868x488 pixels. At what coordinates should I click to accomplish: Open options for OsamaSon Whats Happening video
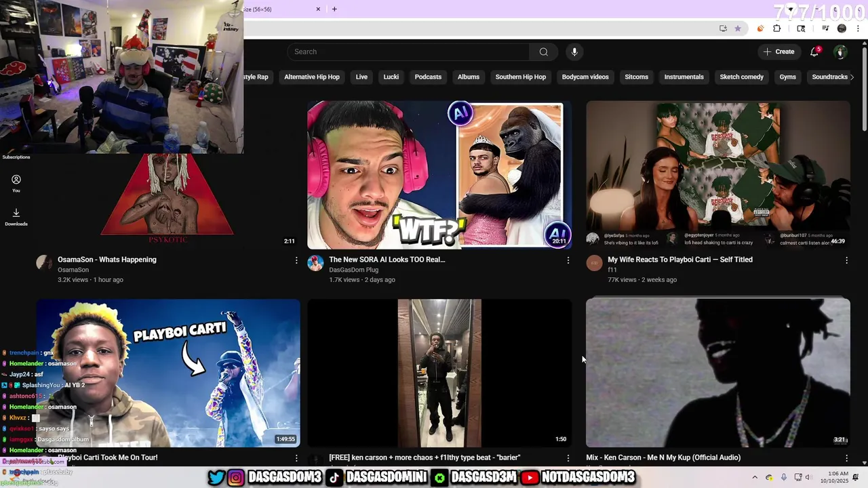[296, 260]
